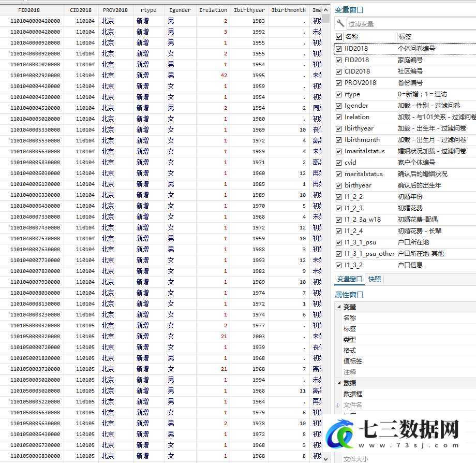The width and height of the screenshot is (476, 463).
Task: Select the Ibirthyear column header
Action: (249, 10)
